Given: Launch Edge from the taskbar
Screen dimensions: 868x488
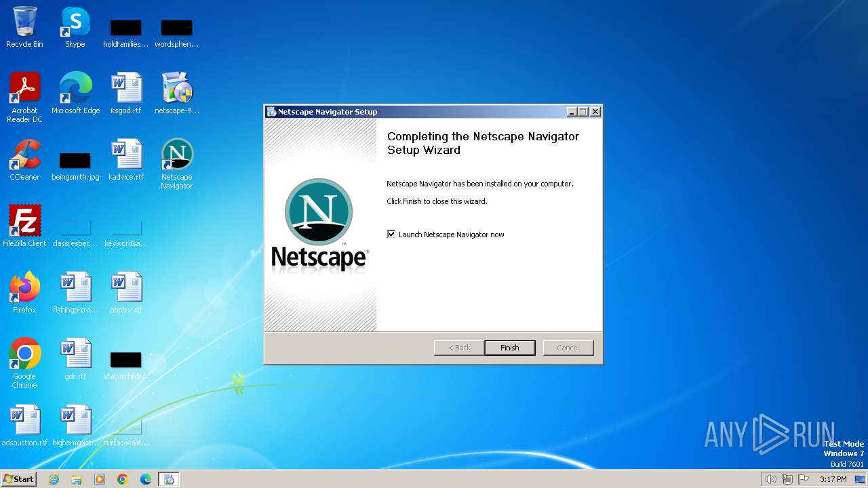Looking at the screenshot, I should coord(146,479).
